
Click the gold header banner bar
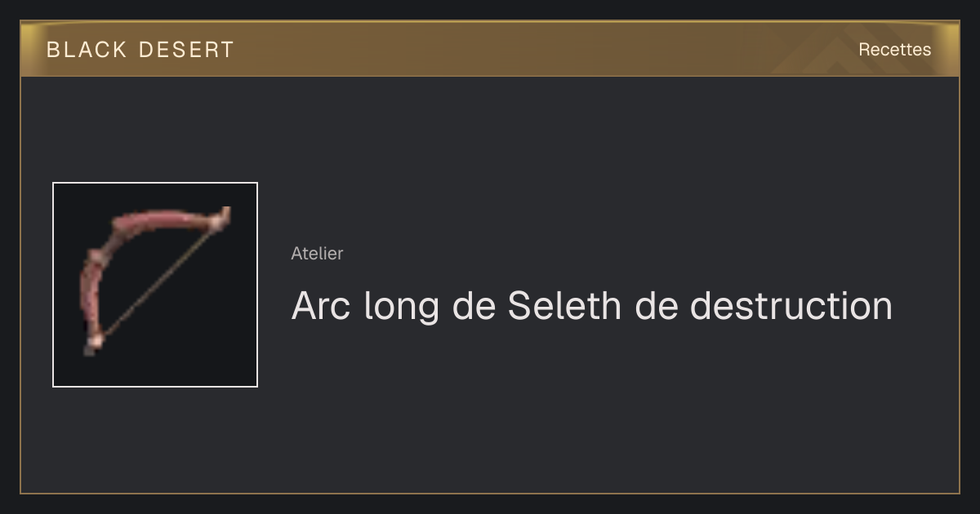coord(490,49)
